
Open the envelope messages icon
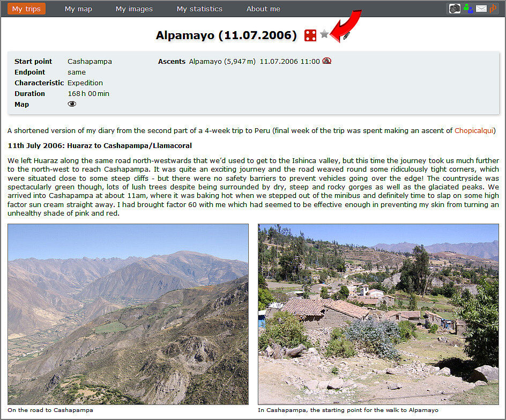pos(481,9)
